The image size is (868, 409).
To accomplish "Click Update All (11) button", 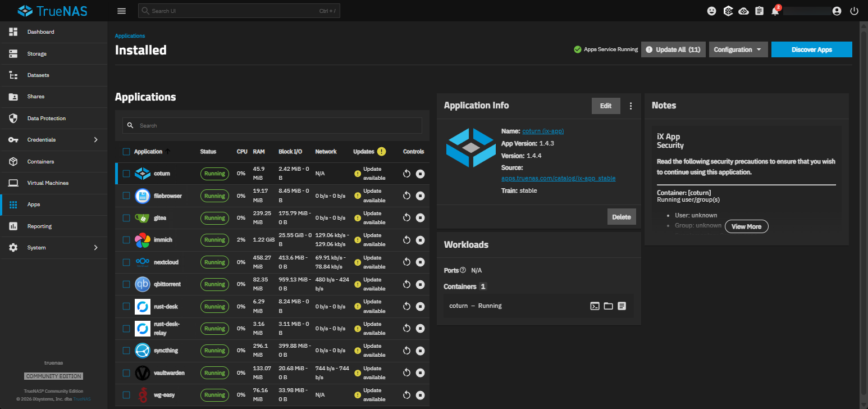I will (673, 49).
